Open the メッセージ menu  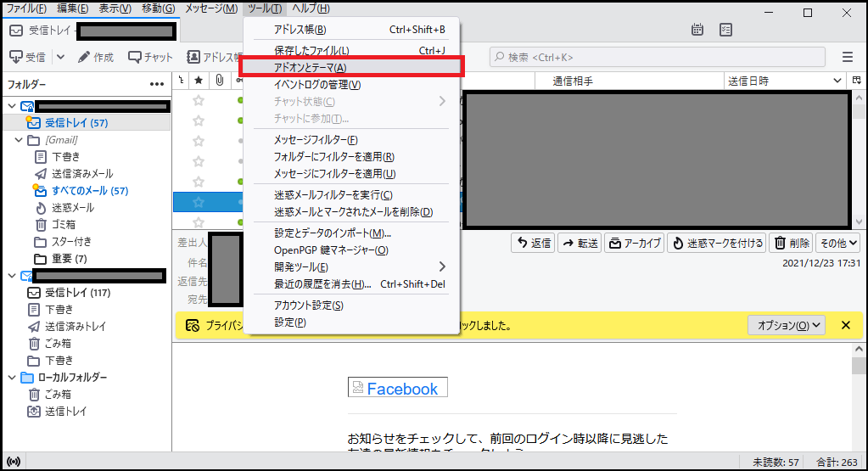(x=211, y=8)
